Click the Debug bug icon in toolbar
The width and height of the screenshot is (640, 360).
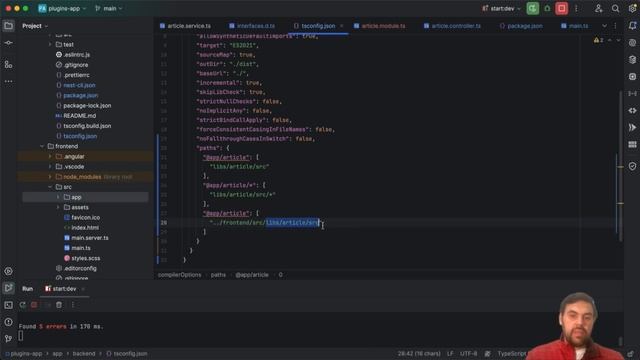pyautogui.click(x=547, y=8)
